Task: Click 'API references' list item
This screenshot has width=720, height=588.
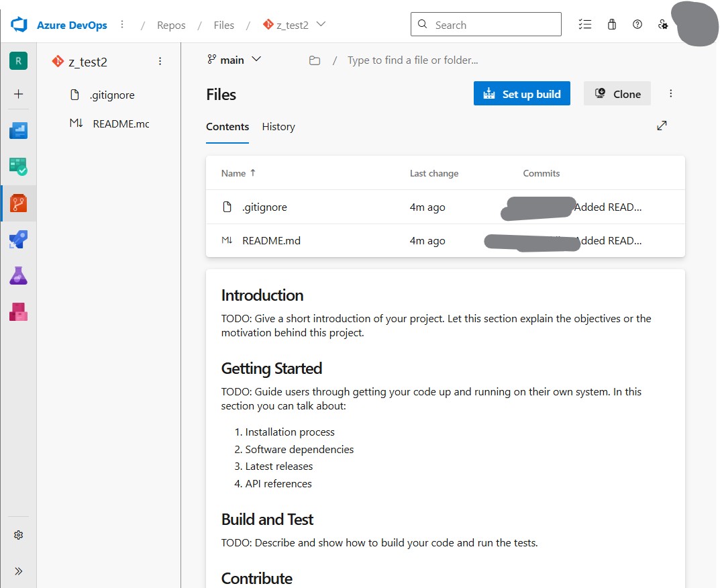Action: coord(278,484)
